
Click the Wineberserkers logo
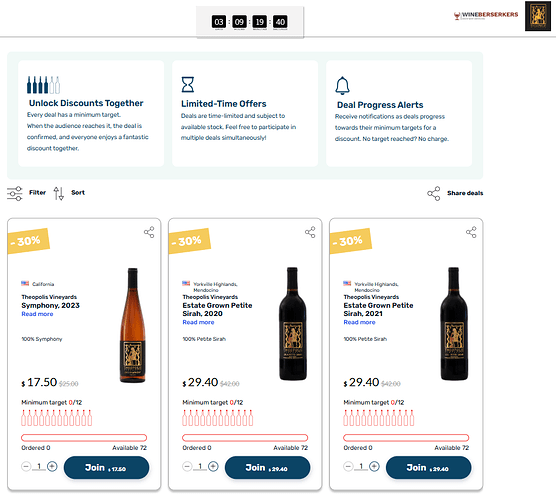click(x=486, y=16)
